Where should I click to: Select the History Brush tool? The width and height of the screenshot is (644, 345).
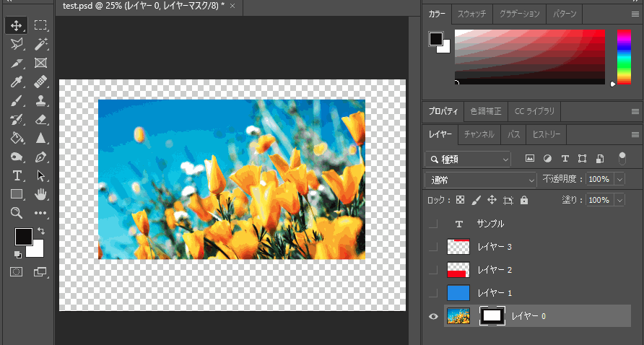click(x=16, y=120)
